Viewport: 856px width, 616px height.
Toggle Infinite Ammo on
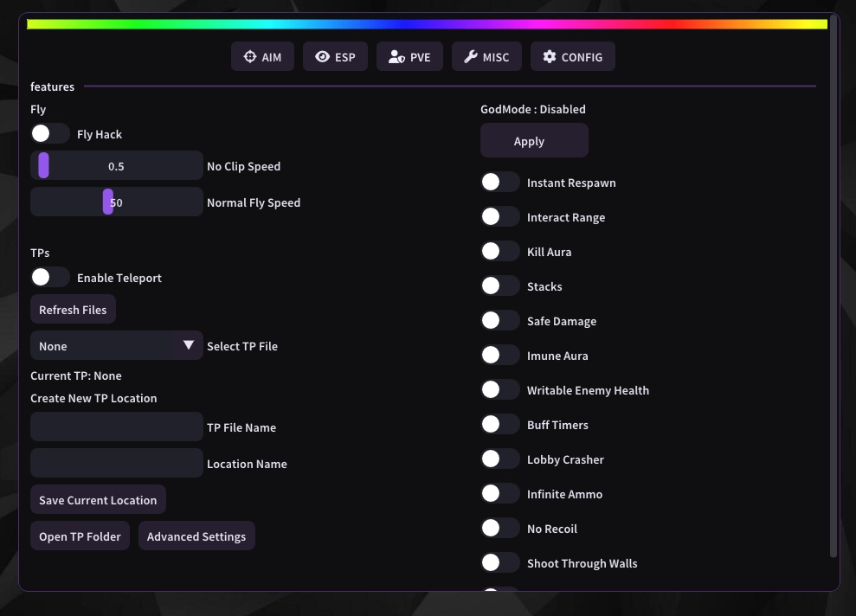pyautogui.click(x=500, y=493)
